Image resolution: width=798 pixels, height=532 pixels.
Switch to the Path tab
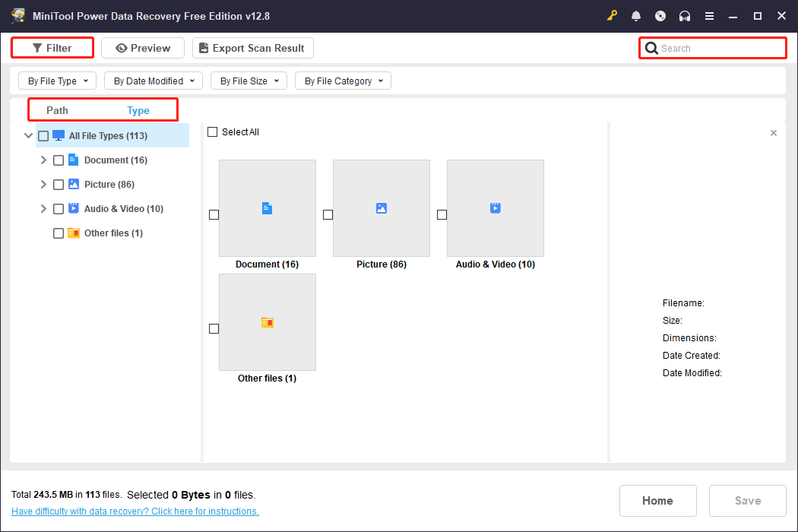57,110
